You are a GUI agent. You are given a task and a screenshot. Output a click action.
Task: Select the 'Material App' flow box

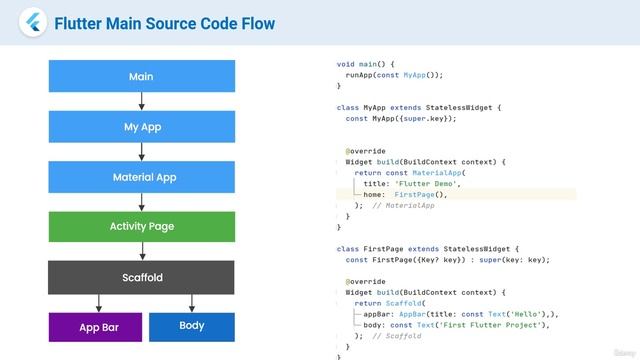point(142,177)
